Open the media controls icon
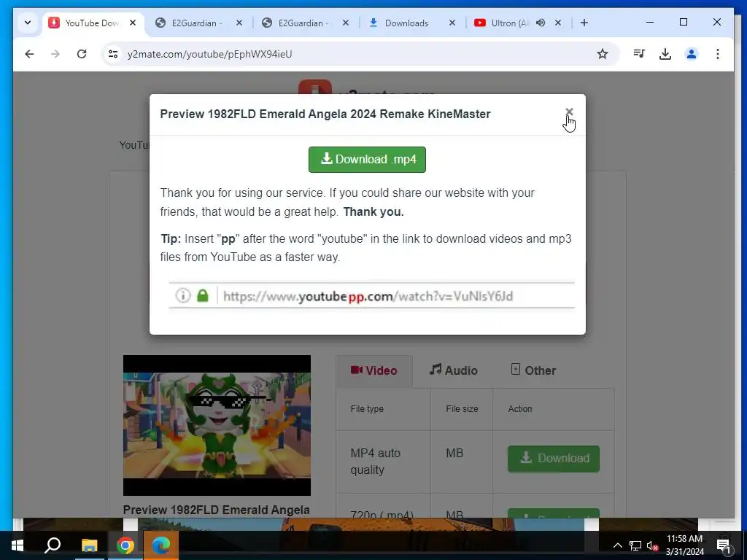This screenshot has width=747, height=560. 639,54
